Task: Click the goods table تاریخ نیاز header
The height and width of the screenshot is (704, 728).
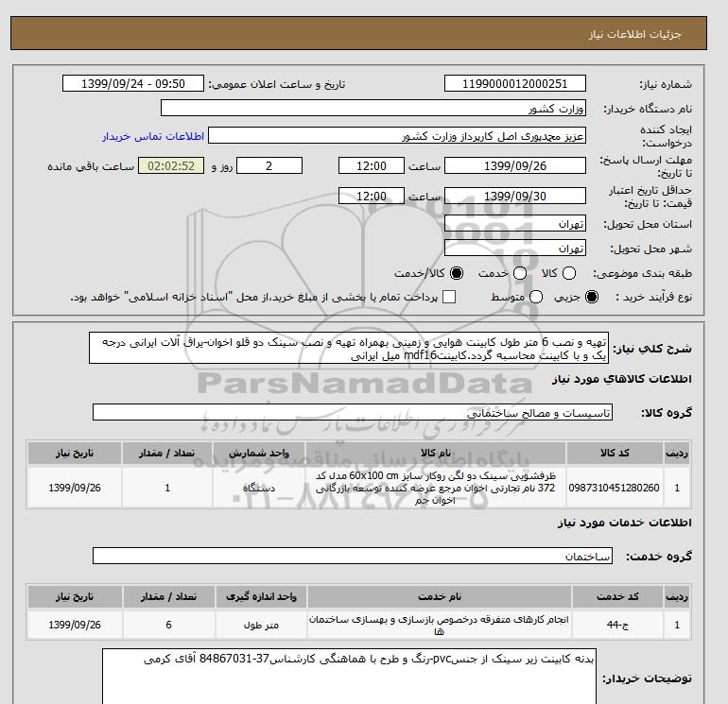Action: point(75,453)
